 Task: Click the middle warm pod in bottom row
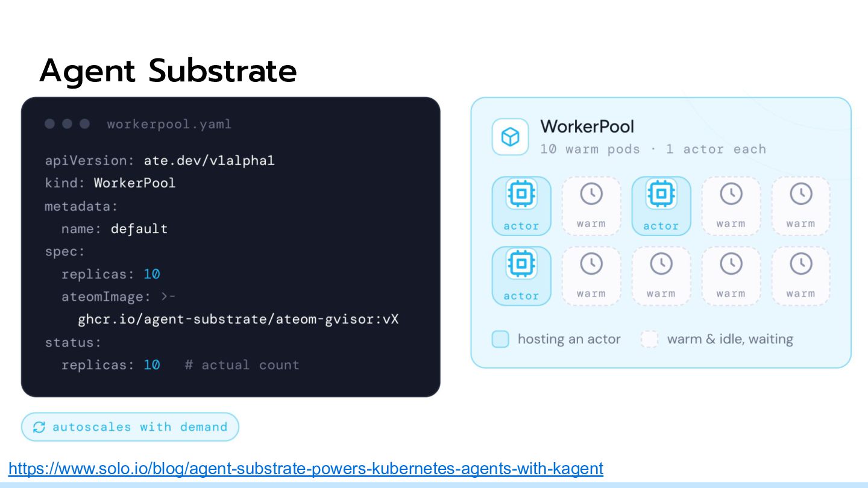click(x=661, y=276)
